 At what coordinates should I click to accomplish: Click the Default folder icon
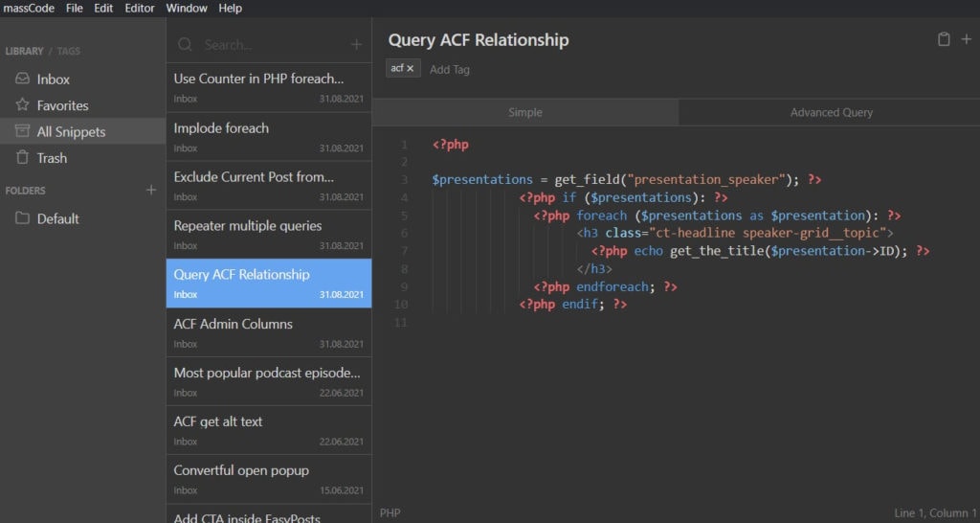click(22, 218)
